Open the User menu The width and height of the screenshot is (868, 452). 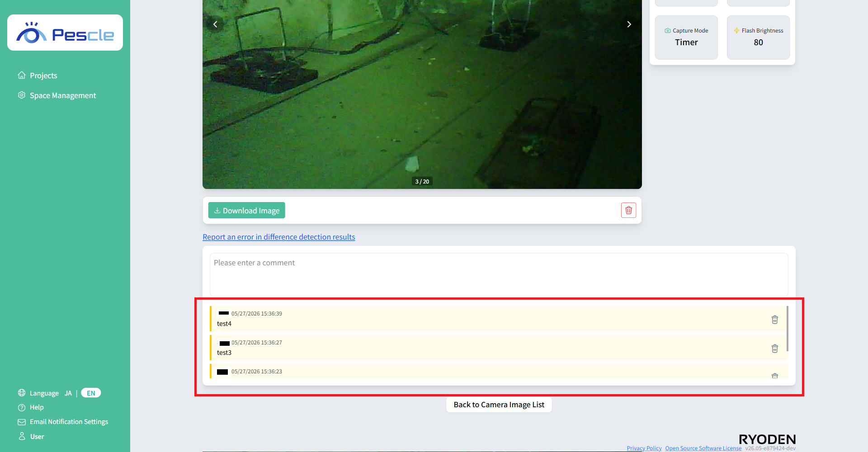pos(37,437)
